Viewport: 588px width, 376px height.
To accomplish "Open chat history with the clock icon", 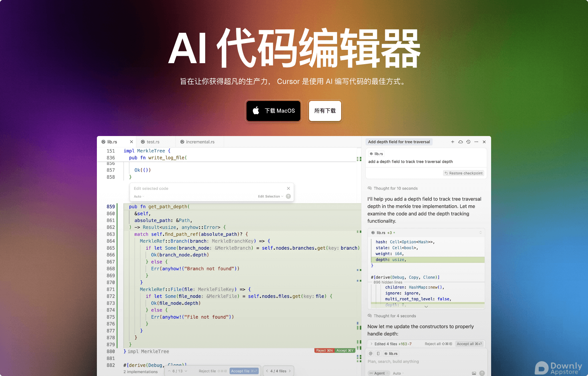I will tap(468, 142).
